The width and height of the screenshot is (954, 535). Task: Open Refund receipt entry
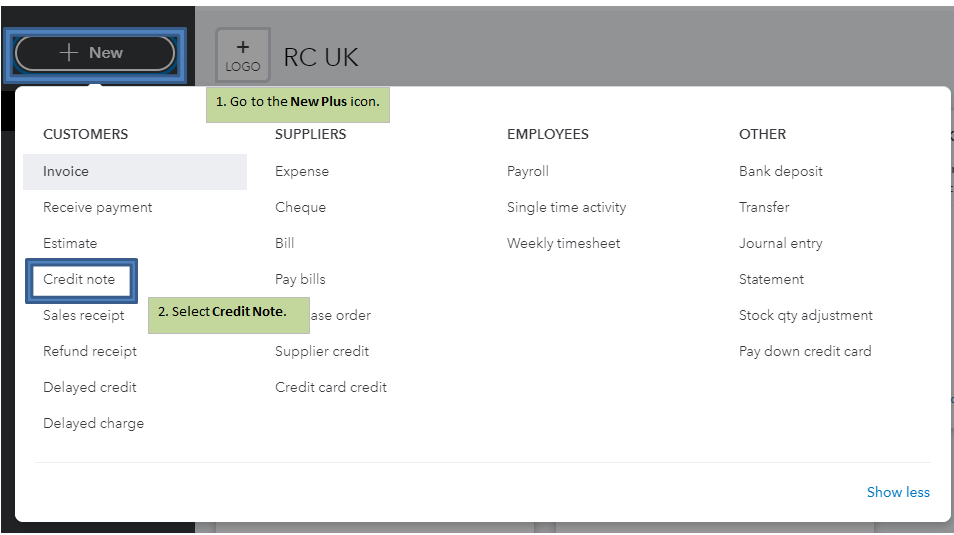(90, 351)
